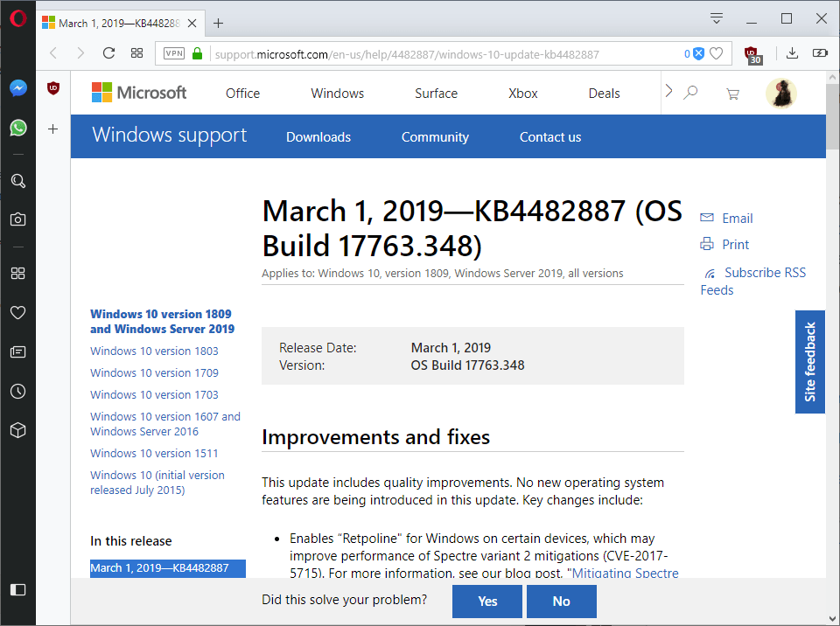Select Windows 10 version 1607 and Server 2016
The image size is (840, 626).
(165, 424)
